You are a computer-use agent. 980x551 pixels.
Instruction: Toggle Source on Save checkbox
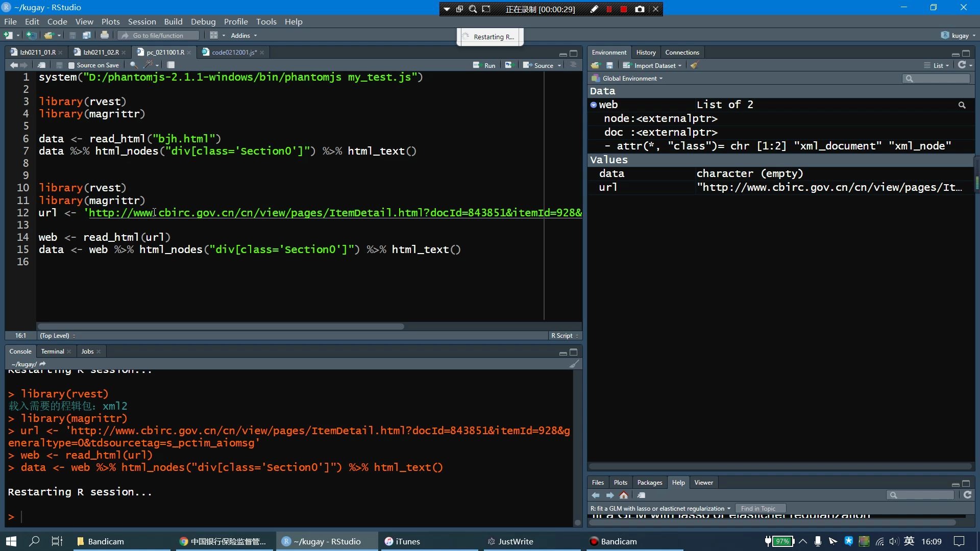point(71,65)
